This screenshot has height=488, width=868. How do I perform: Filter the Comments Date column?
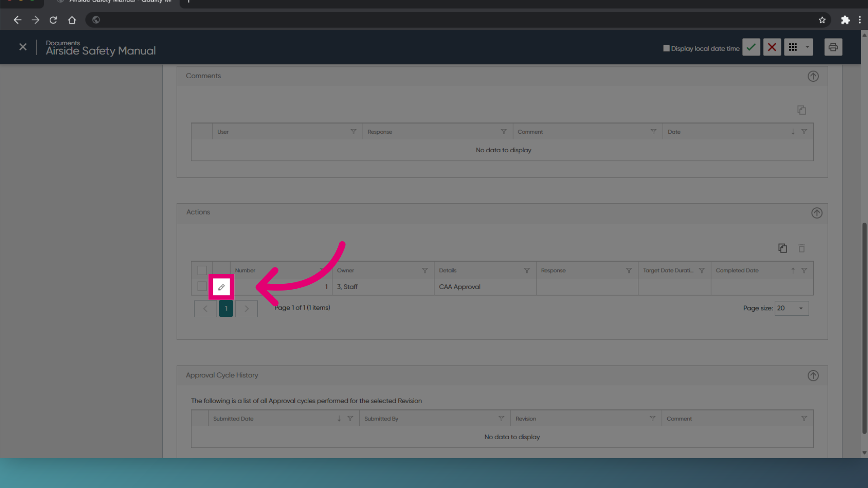tap(804, 131)
